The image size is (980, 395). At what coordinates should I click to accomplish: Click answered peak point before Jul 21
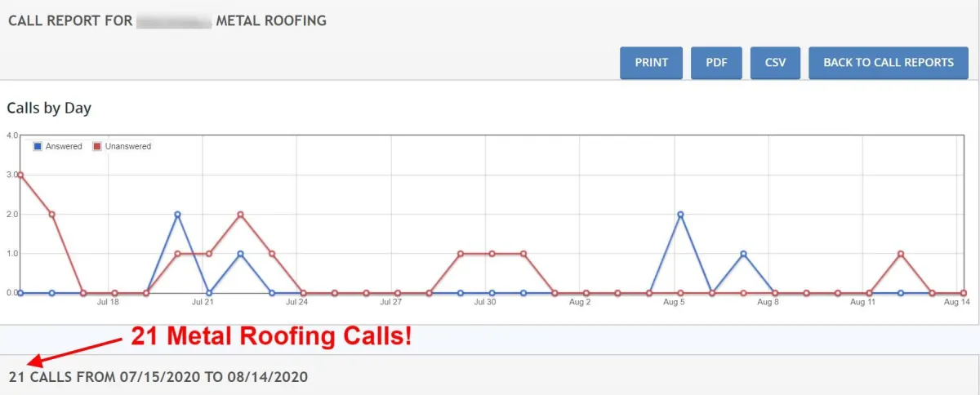pyautogui.click(x=177, y=214)
